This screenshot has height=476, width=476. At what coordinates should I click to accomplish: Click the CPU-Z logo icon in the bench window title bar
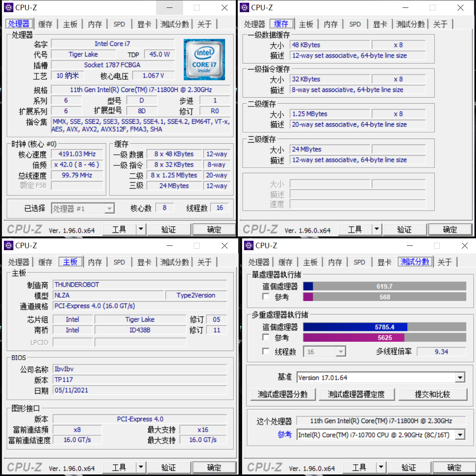(x=248, y=245)
